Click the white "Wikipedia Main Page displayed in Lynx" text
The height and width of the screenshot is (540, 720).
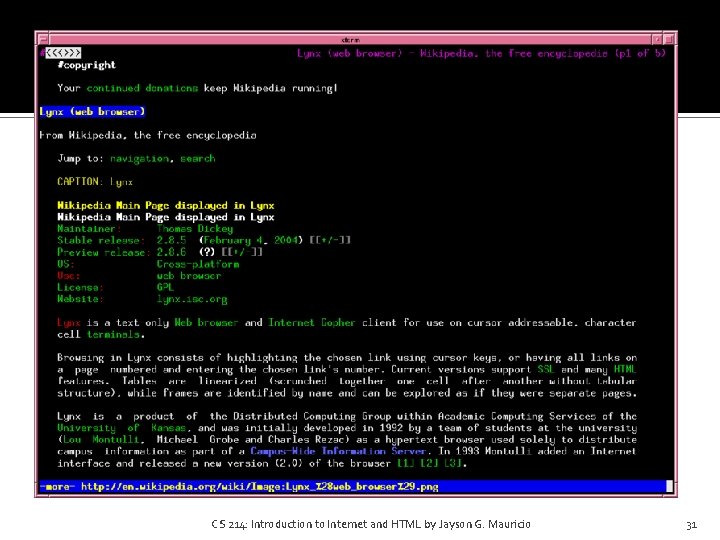(x=166, y=217)
